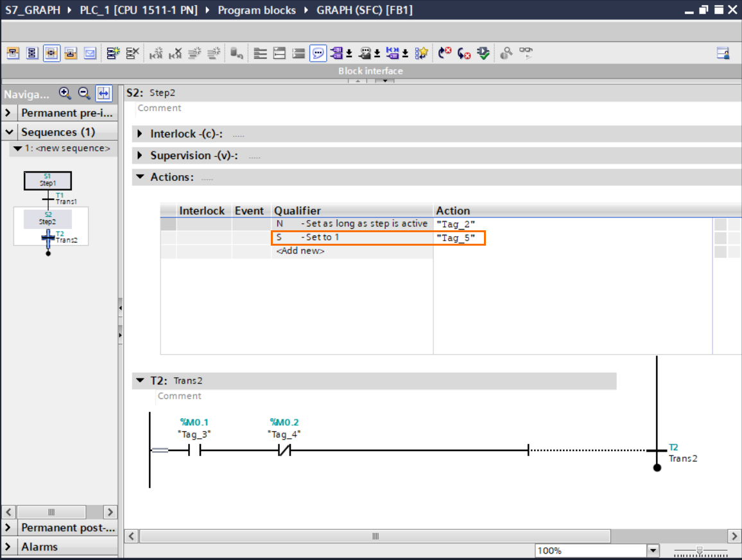Screen dimensions: 742x560
Task: Select the second view icon in the toolbar
Action: [32, 53]
